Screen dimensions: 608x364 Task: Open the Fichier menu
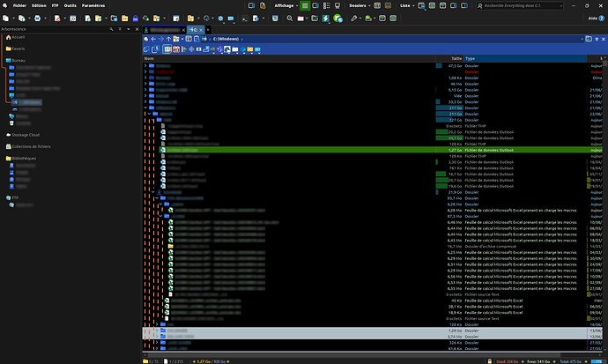pyautogui.click(x=19, y=5)
